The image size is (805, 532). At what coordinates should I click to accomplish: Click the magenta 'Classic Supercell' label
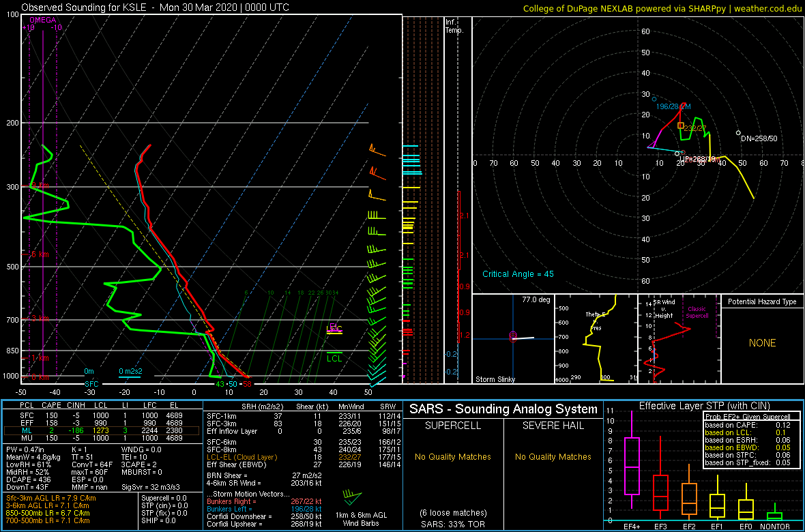(x=696, y=312)
